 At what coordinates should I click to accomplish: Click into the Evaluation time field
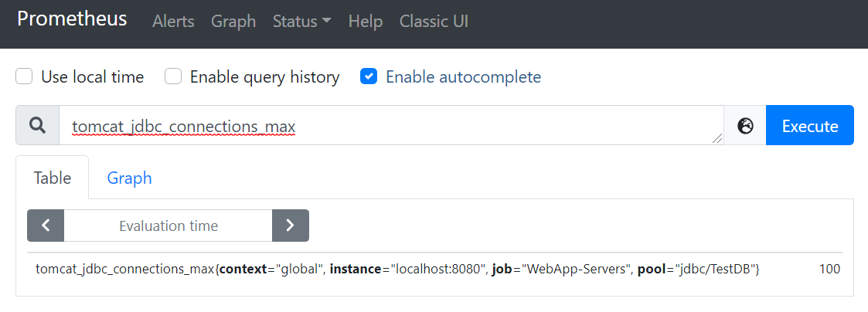coord(168,226)
